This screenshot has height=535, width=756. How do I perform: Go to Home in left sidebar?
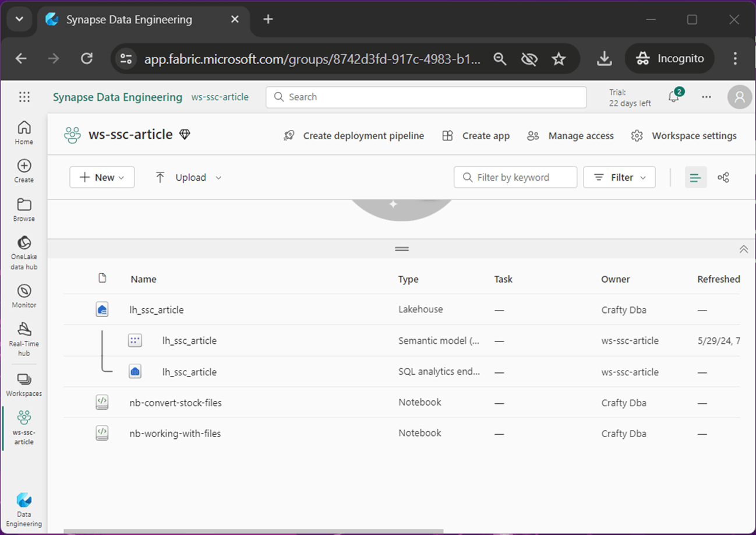point(24,132)
